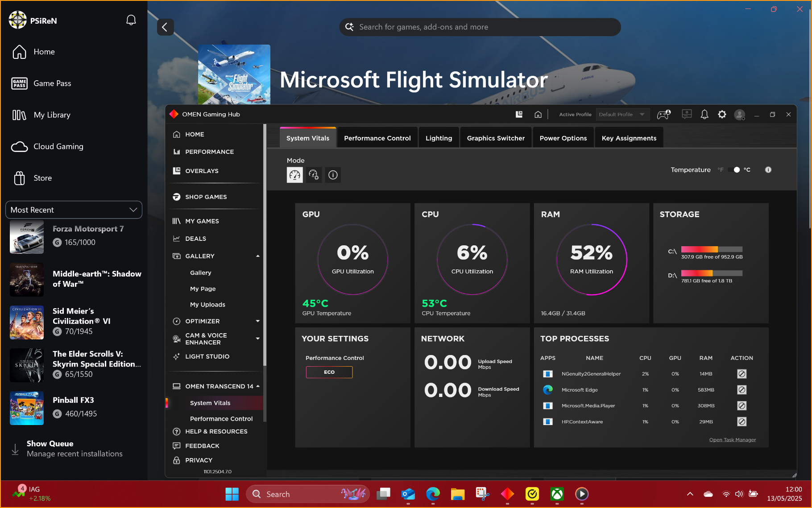Screen dimensions: 812x508
Task: Show hidden system tray icons
Action: tap(690, 494)
